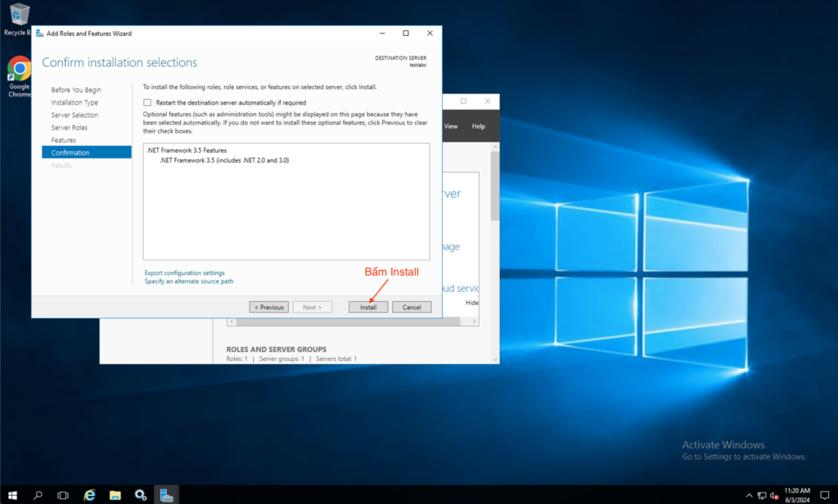Enable restart destination server automatically checkbox
Image resolution: width=838 pixels, height=504 pixels.
148,102
